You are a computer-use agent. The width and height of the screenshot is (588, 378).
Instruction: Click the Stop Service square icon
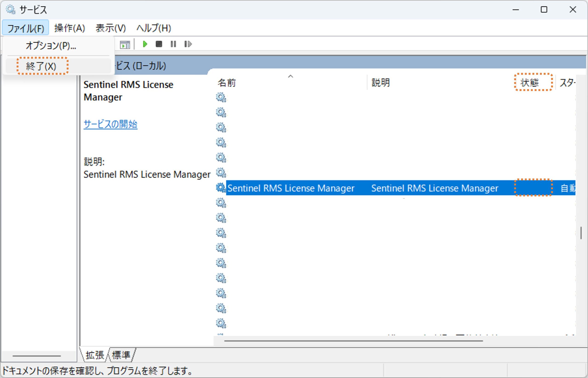159,44
